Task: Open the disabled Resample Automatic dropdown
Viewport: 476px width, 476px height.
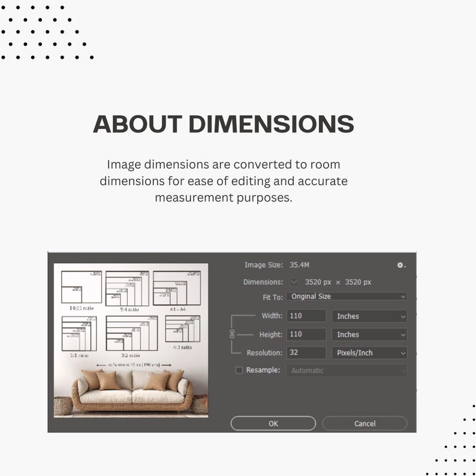Action: (x=347, y=370)
